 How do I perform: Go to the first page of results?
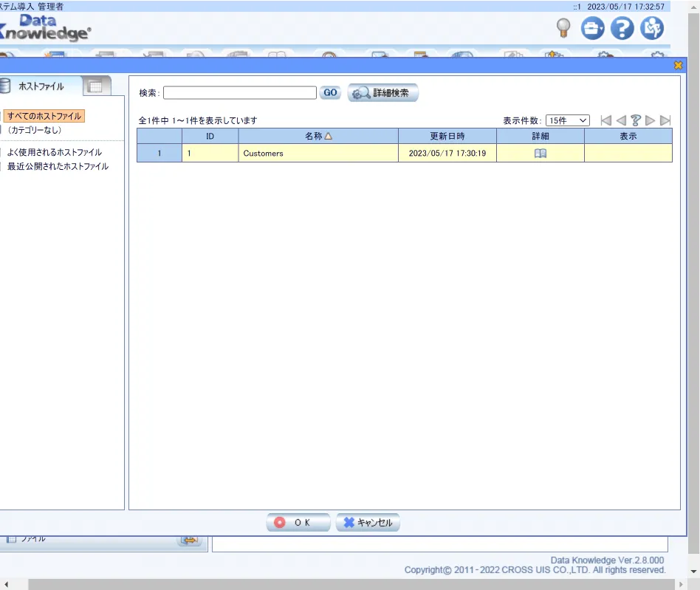pyautogui.click(x=606, y=120)
